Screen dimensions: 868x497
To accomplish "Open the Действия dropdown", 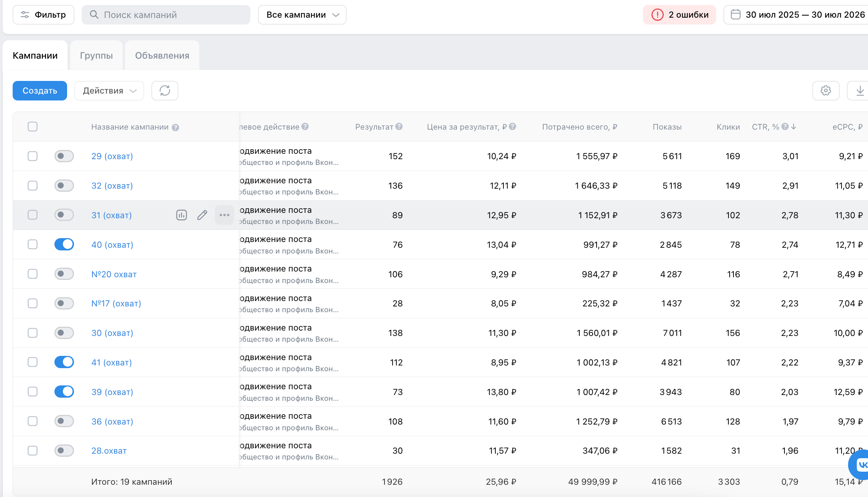I will coord(109,91).
